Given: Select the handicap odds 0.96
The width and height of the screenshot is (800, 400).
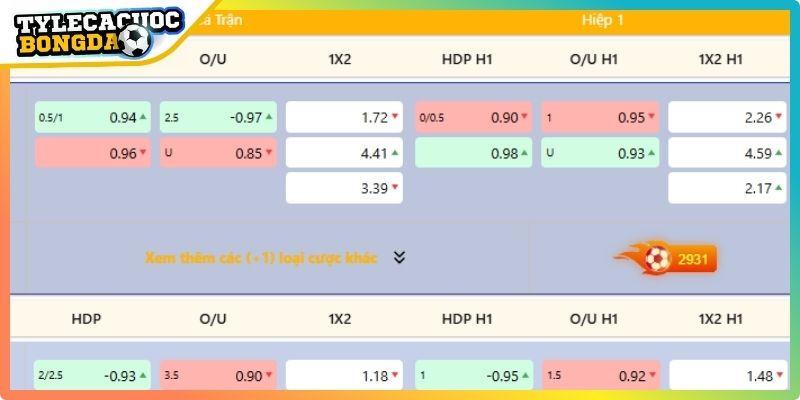Looking at the screenshot, I should (x=93, y=153).
